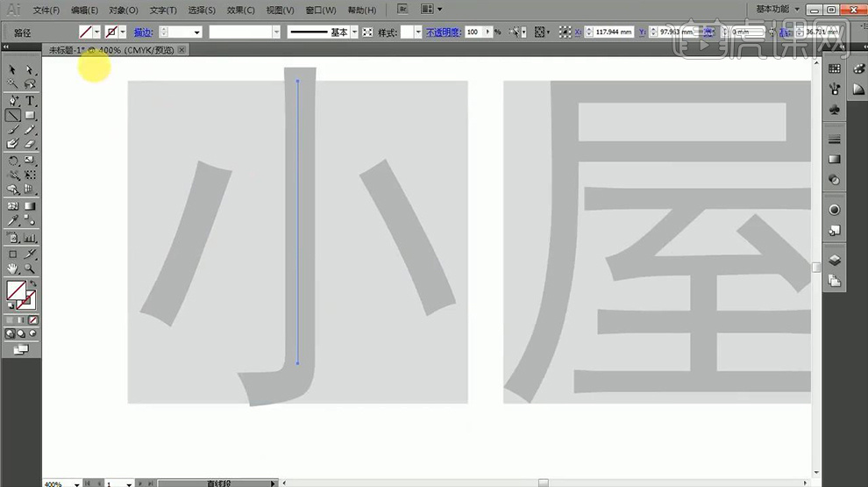Select the Hand tool

click(x=13, y=268)
